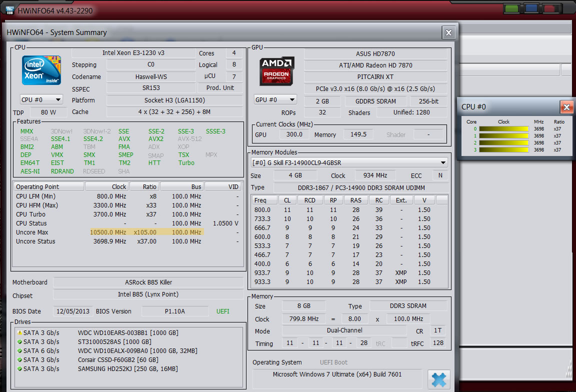The height and width of the screenshot is (392, 576).
Task: Click the ASUS HD7870 GPU name field
Action: (375, 53)
